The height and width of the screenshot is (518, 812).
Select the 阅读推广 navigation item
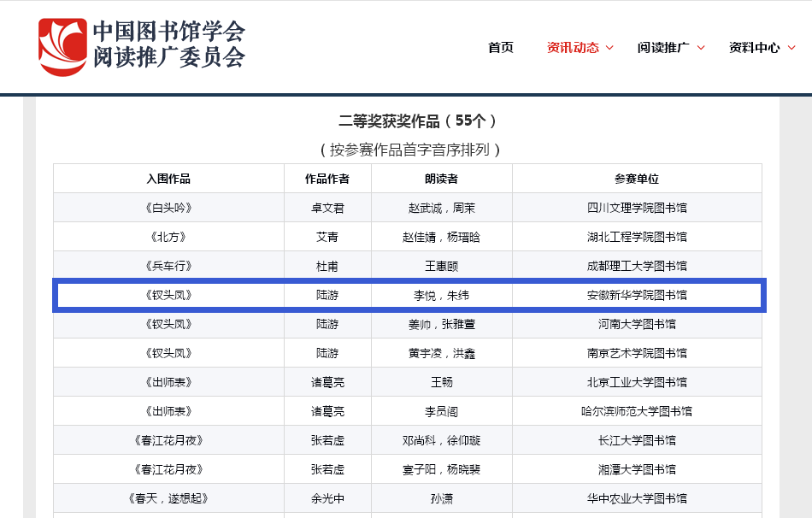pos(663,48)
